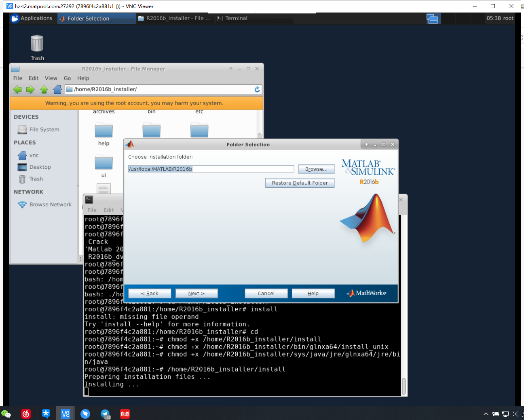Click the network icon in system tray
This screenshot has width=524, height=420.
pyautogui.click(x=505, y=414)
